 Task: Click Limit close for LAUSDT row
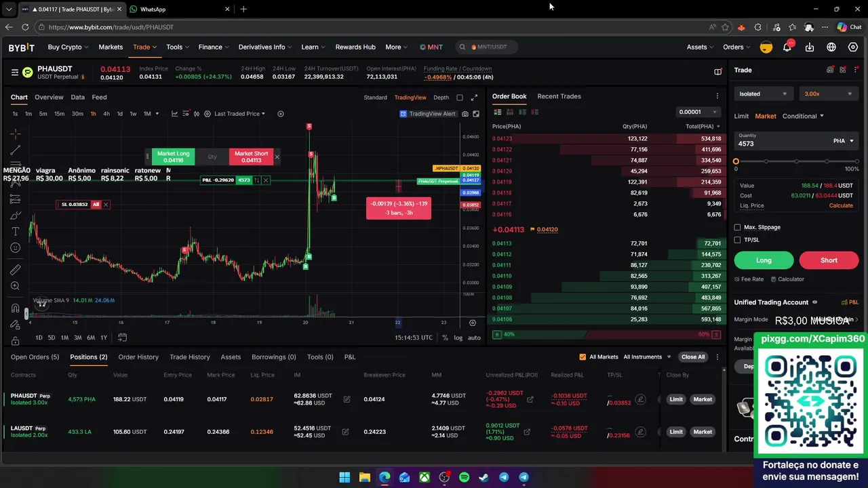[676, 432]
